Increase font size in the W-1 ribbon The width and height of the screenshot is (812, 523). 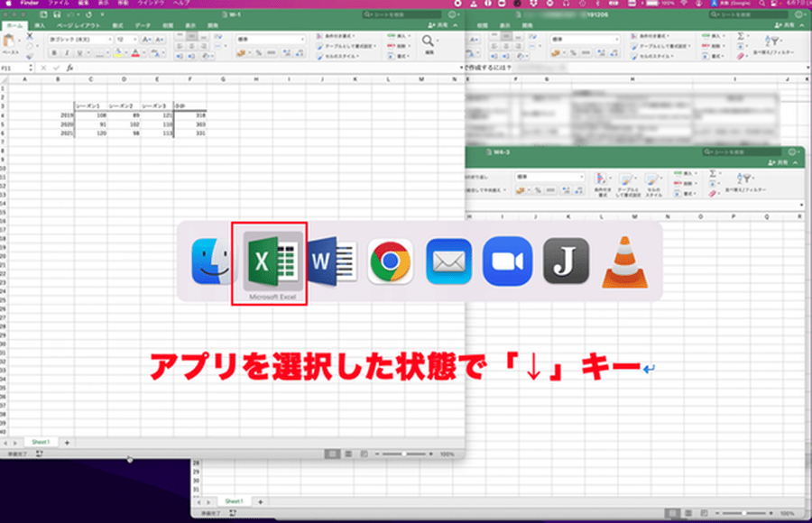pos(146,40)
